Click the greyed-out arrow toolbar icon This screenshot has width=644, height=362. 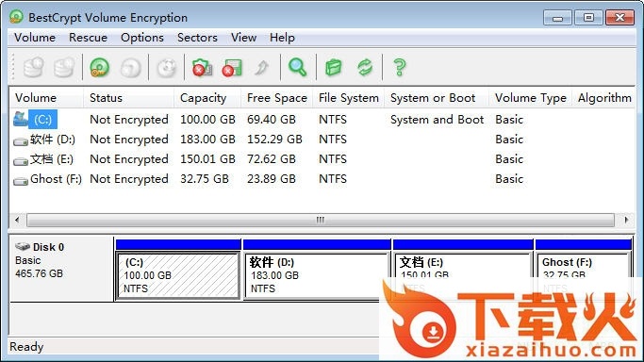pyautogui.click(x=261, y=67)
